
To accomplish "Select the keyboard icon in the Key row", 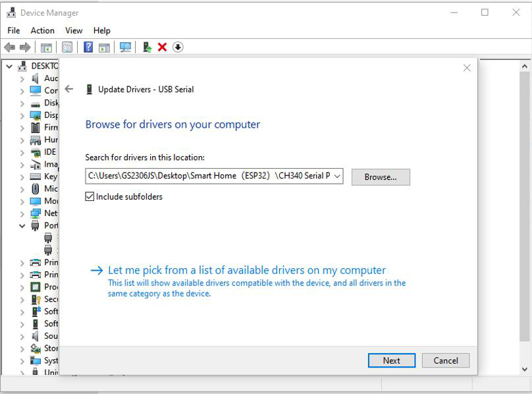I will (x=36, y=177).
